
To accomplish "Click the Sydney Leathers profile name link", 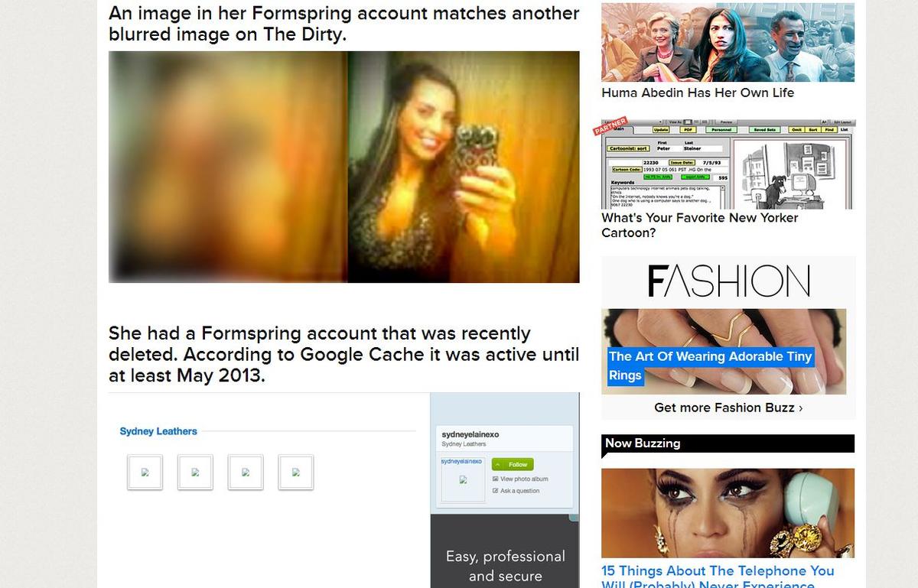I will 158,431.
